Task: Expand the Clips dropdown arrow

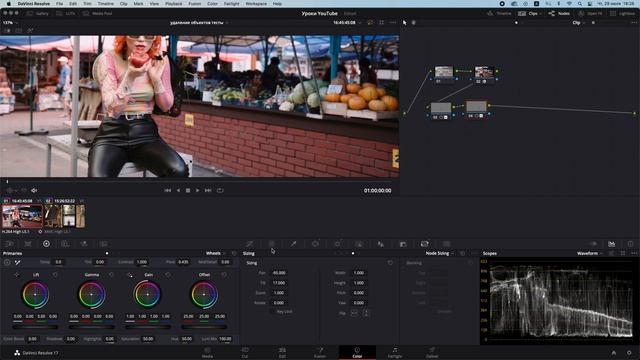Action: pyautogui.click(x=541, y=13)
